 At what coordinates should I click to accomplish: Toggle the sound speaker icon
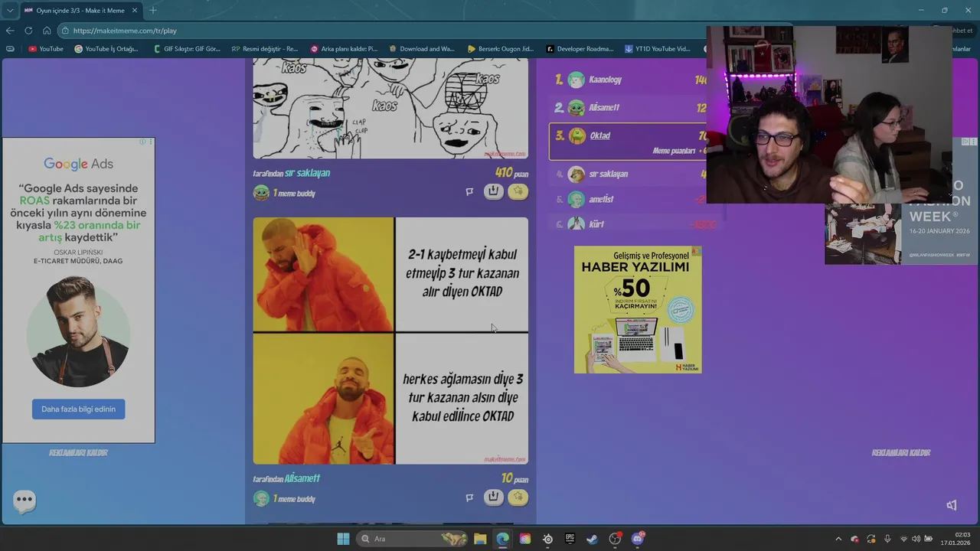(952, 505)
